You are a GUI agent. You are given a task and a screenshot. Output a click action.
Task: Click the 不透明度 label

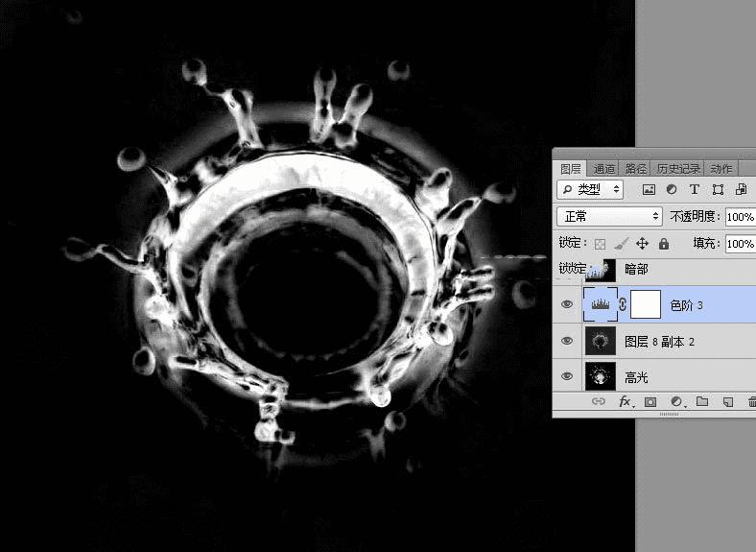click(695, 217)
